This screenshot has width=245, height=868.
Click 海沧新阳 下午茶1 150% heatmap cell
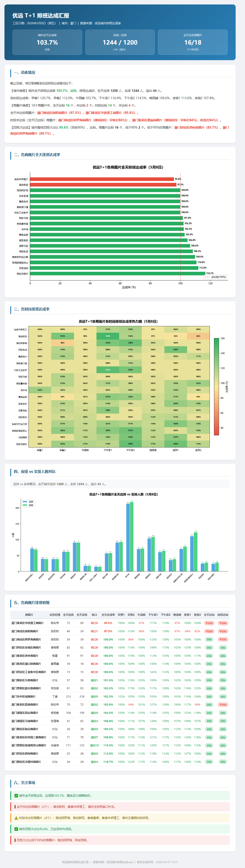pyautogui.click(x=108, y=336)
